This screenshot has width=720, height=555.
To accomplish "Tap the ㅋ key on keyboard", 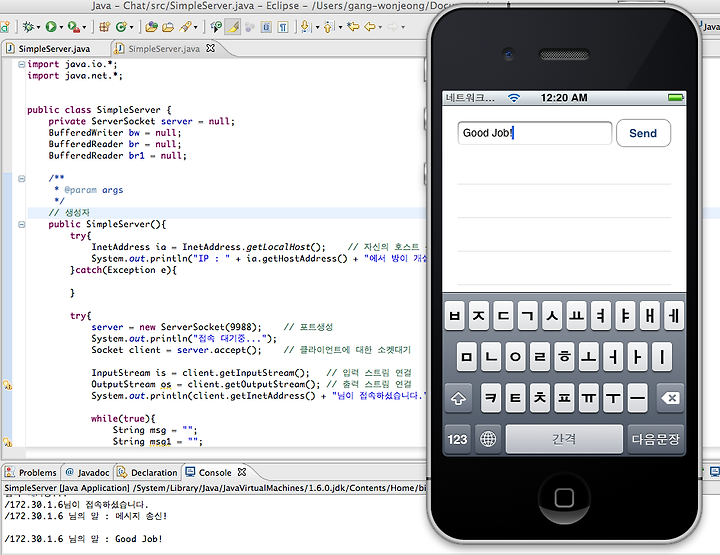I will (491, 398).
